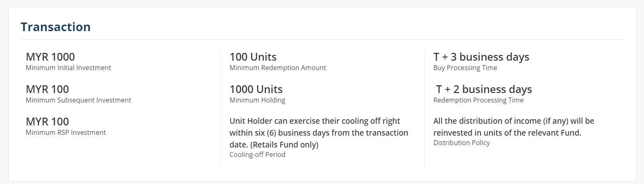Select the Buy Processing Time label
644x184 pixels.
click(465, 68)
